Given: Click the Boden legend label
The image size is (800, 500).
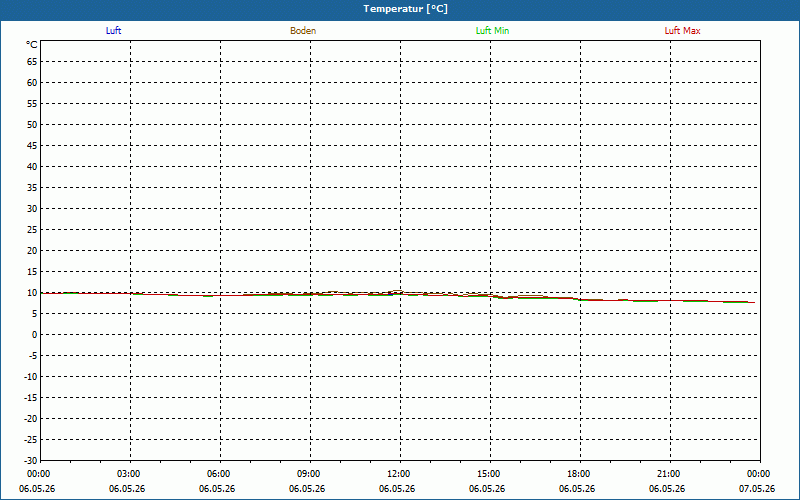Looking at the screenshot, I should coord(303,31).
